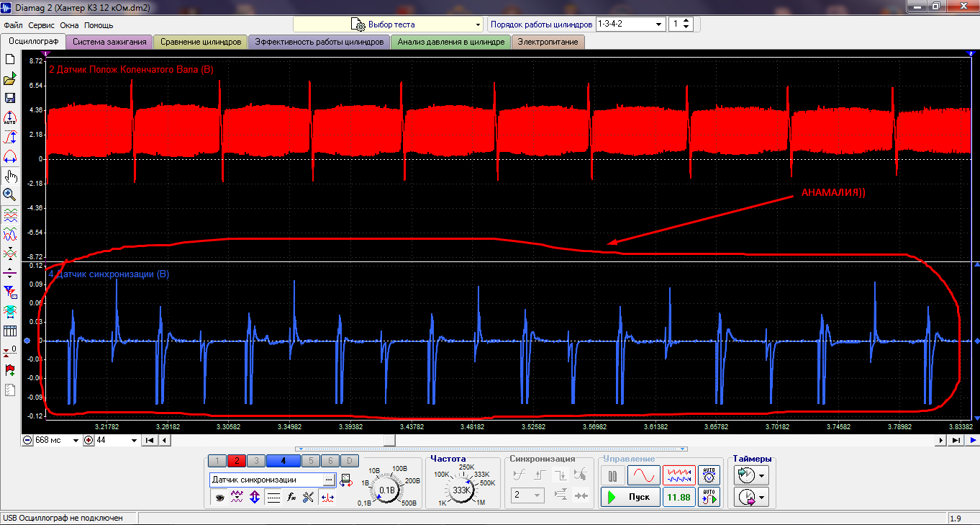This screenshot has height=525, width=980.
Task: Switch to the Система зажигания tab
Action: tap(109, 42)
